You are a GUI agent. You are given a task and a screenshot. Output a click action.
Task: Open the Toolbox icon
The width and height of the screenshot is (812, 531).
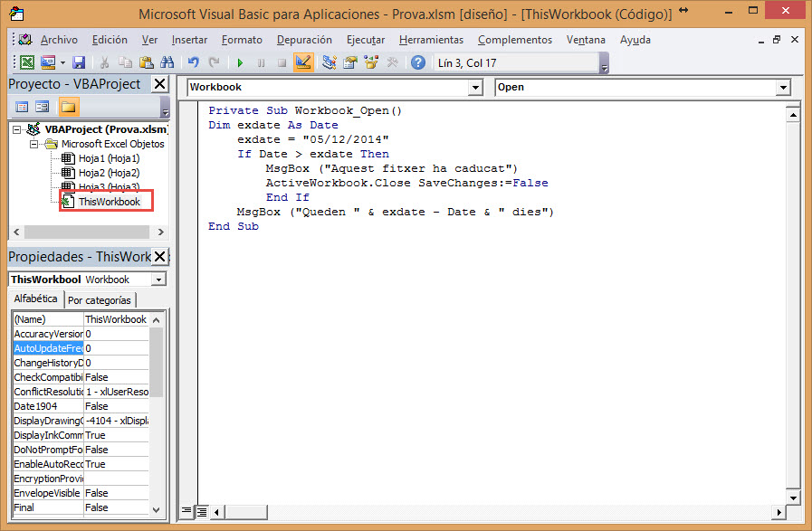pyautogui.click(x=392, y=62)
